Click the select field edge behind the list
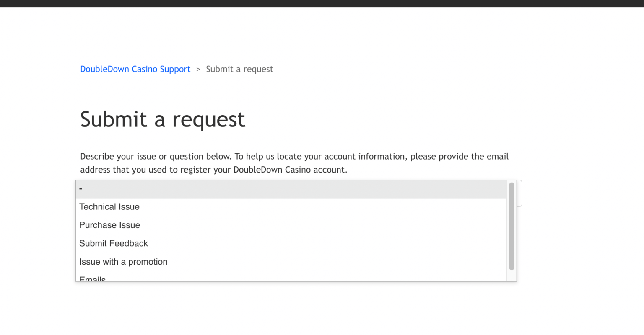 tap(519, 193)
